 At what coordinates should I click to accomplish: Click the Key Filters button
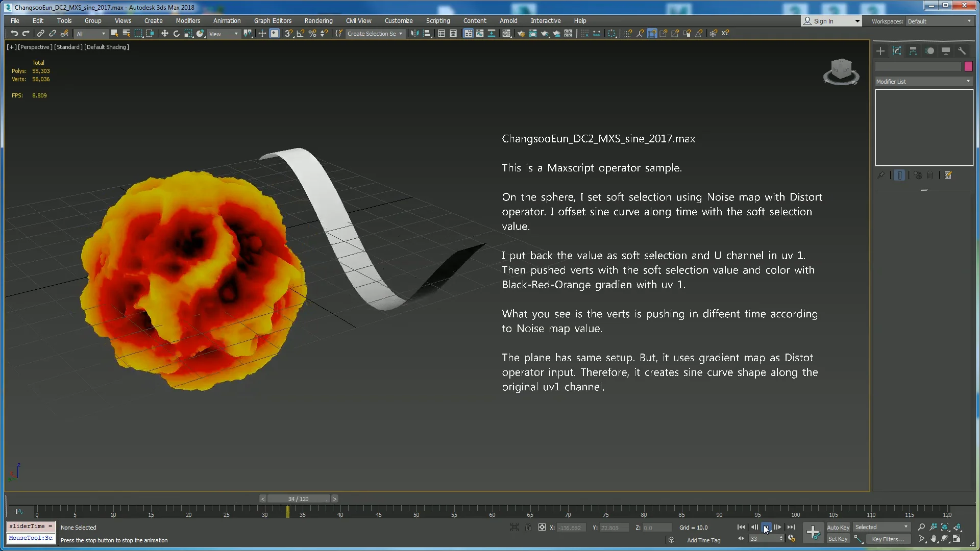(x=888, y=539)
